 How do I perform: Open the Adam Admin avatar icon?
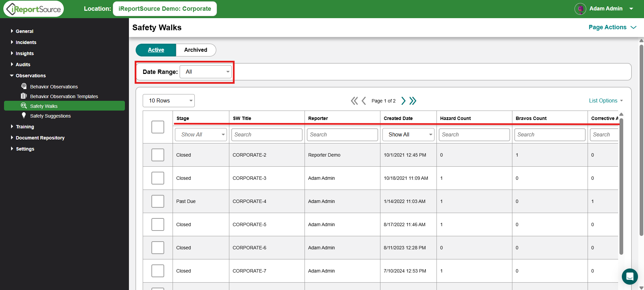580,9
